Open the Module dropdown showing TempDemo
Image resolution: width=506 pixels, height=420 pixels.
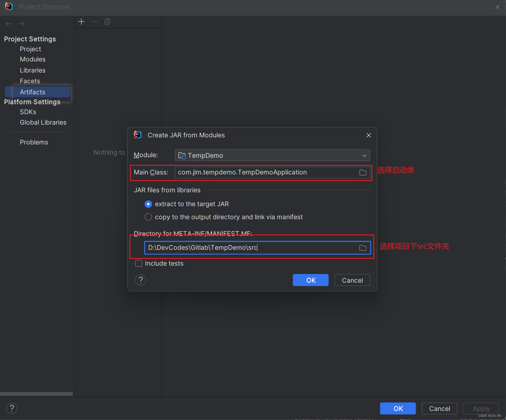pyautogui.click(x=272, y=155)
